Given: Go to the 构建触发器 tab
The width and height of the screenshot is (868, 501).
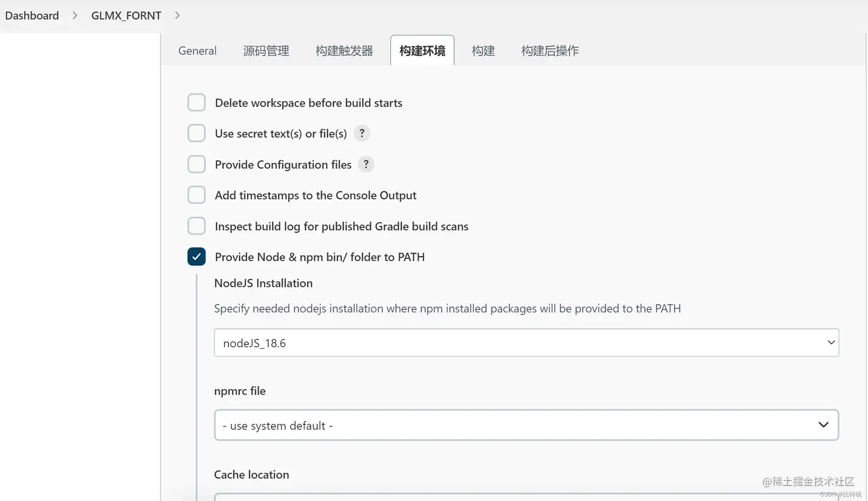Looking at the screenshot, I should (x=344, y=51).
